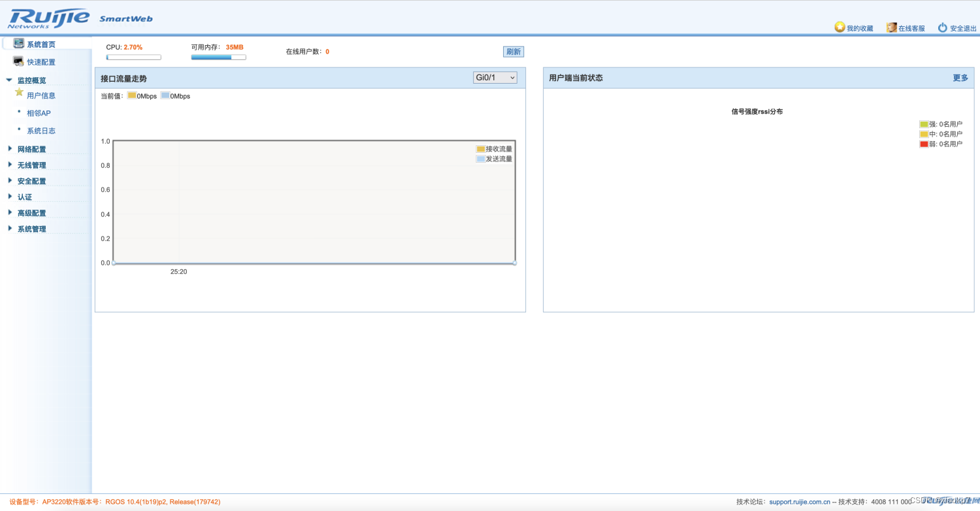This screenshot has height=511, width=980.
Task: Open 在线客服 link in header
Action: (x=911, y=29)
